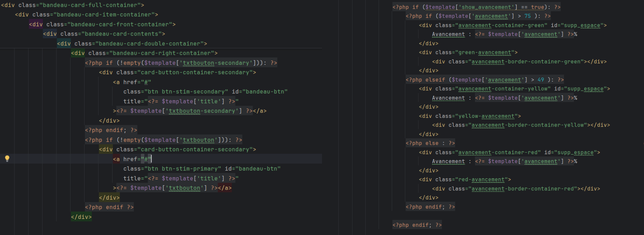Place cursor on bandeau-card-front-container class
Image resolution: width=644 pixels, height=235 pixels.
pyautogui.click(x=120, y=25)
